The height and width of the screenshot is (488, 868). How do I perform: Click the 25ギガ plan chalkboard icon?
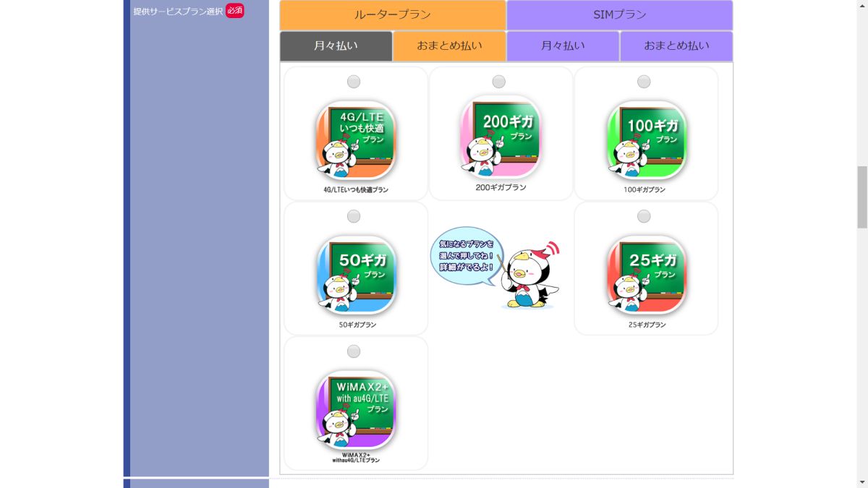[x=646, y=275]
